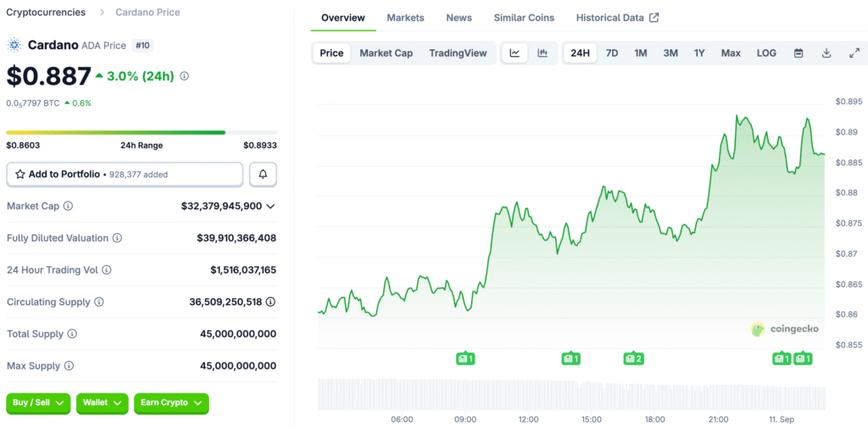Open the News tab
Image resolution: width=868 pixels, height=427 pixels.
pos(459,18)
